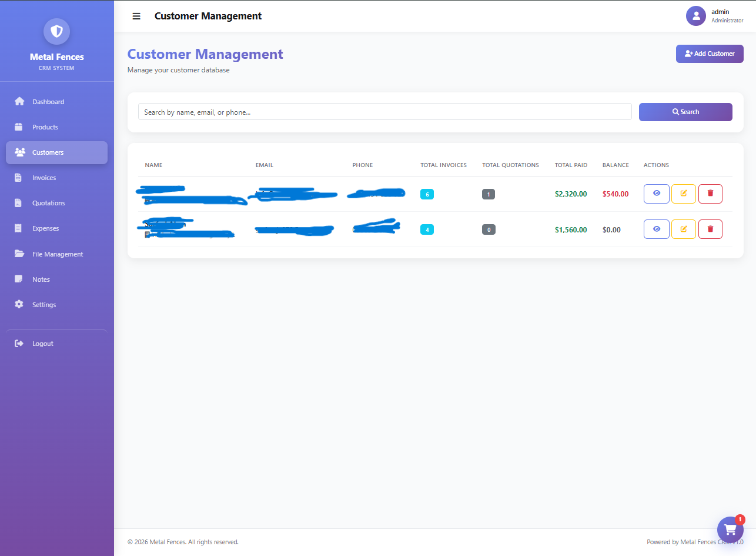View details of the first customer

[656, 194]
